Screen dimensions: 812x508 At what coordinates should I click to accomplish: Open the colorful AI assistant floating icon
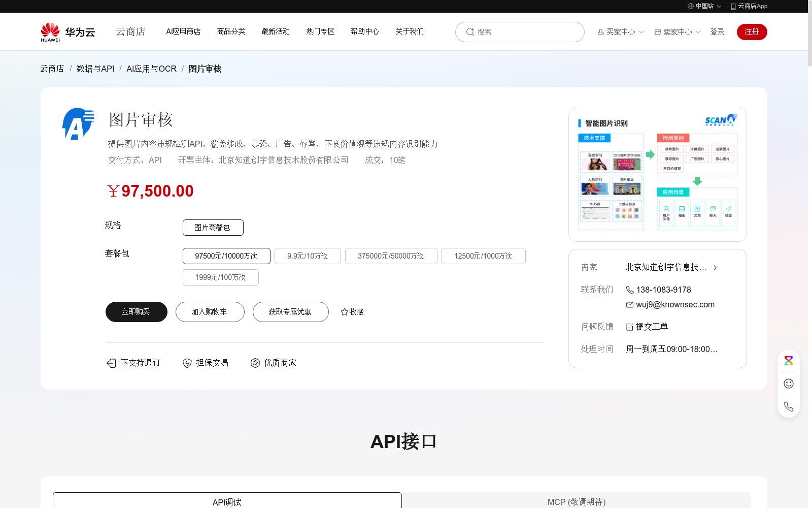pos(789,361)
